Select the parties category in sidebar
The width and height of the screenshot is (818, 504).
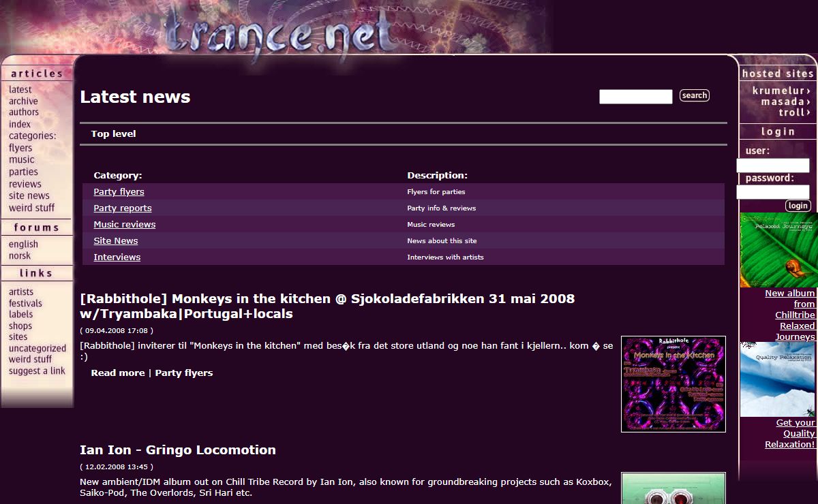coord(23,172)
